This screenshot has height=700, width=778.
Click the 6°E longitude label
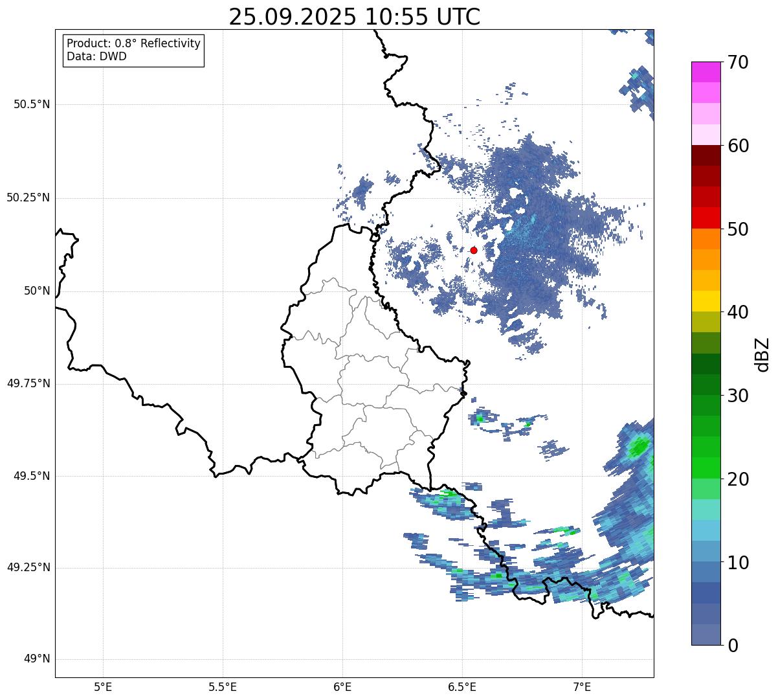pyautogui.click(x=342, y=686)
